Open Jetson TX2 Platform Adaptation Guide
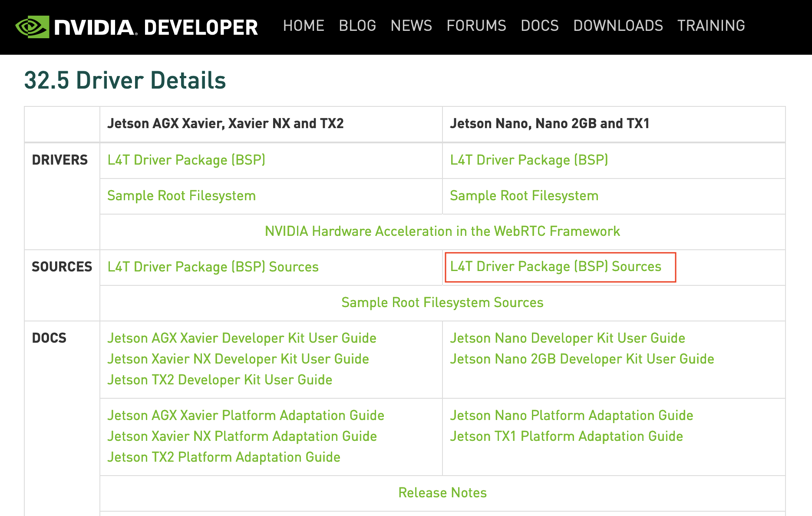This screenshot has height=516, width=812. click(x=224, y=457)
